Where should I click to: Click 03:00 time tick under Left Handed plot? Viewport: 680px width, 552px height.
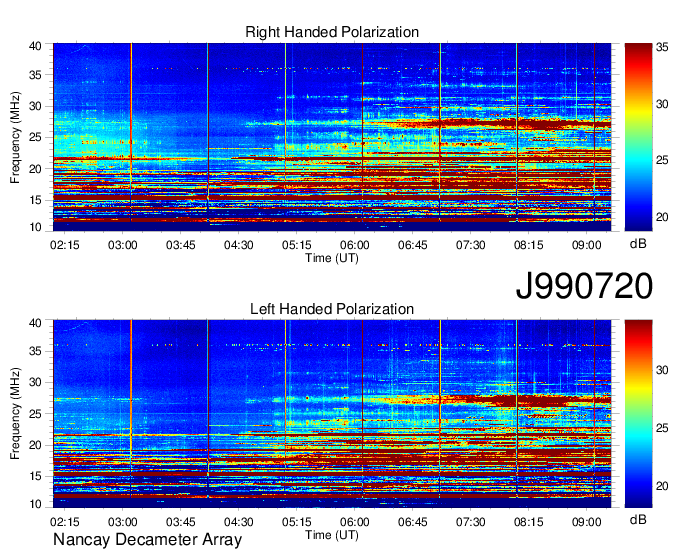tap(122, 522)
